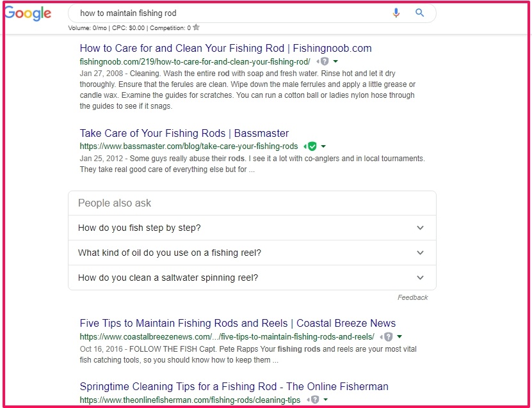Expand chevron for "How do you fish step by step?"
The height and width of the screenshot is (408, 532).
[420, 228]
